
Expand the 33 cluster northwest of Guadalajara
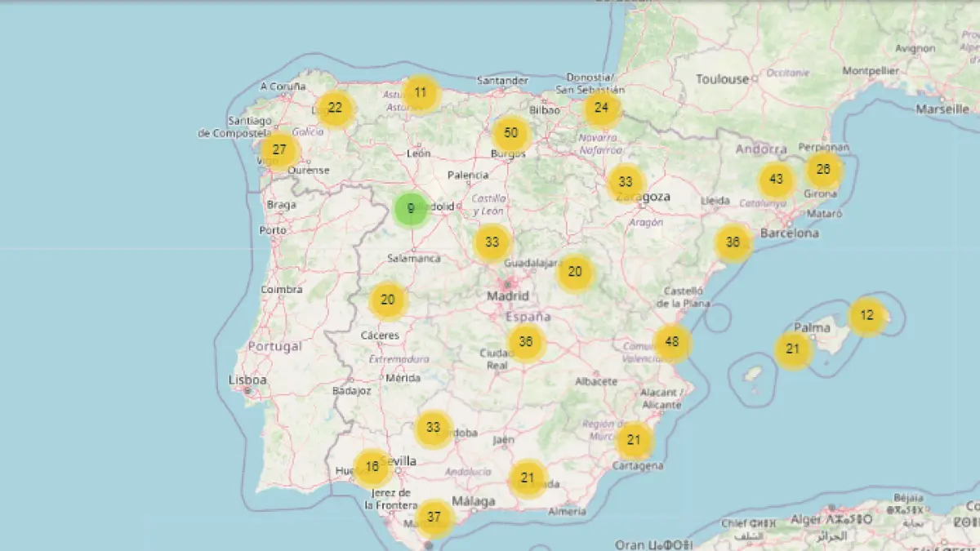coord(492,242)
